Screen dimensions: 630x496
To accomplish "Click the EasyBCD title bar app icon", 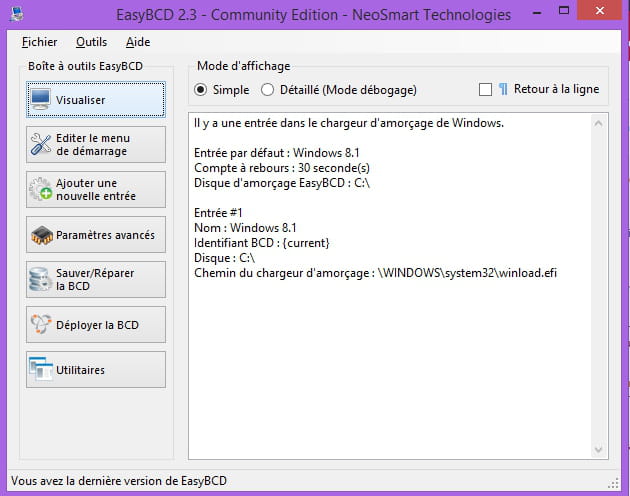I will 17,14.
